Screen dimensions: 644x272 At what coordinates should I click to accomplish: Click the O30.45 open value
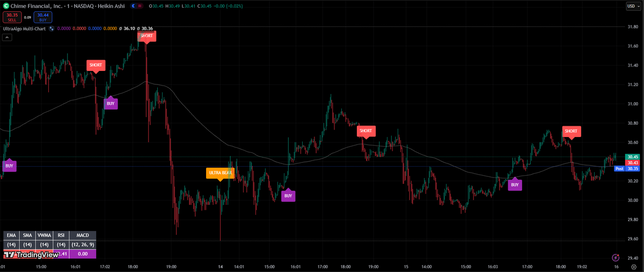(x=156, y=5)
